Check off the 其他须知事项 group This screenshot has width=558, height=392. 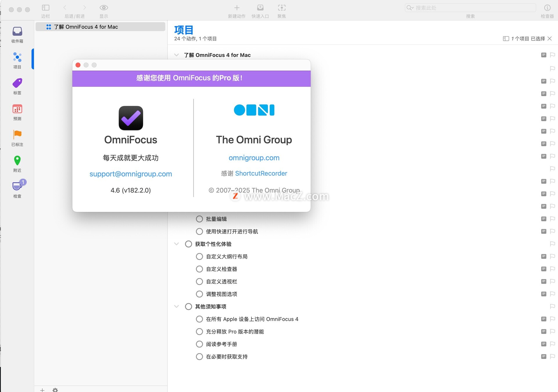pyautogui.click(x=189, y=306)
